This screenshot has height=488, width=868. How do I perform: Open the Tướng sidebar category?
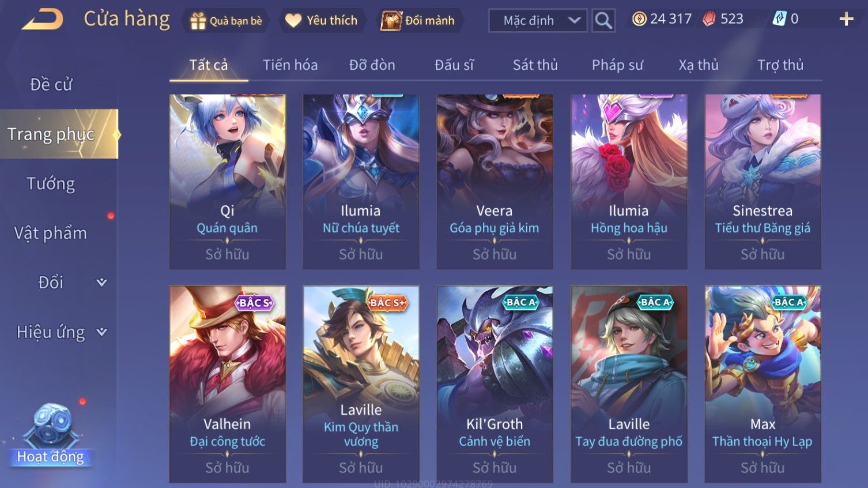[x=51, y=183]
